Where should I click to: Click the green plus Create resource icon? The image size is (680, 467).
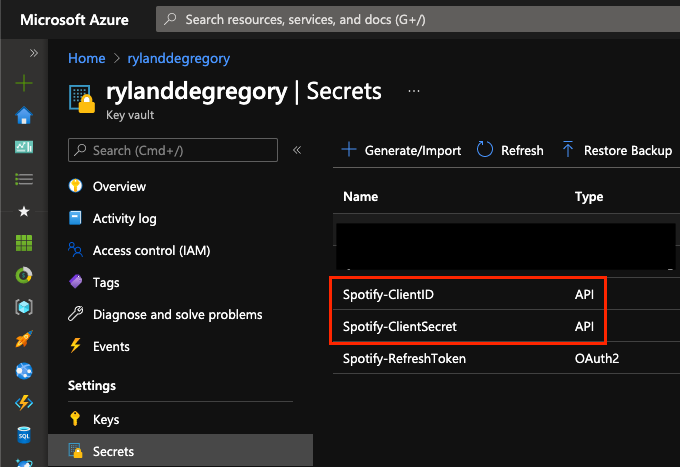coord(24,83)
